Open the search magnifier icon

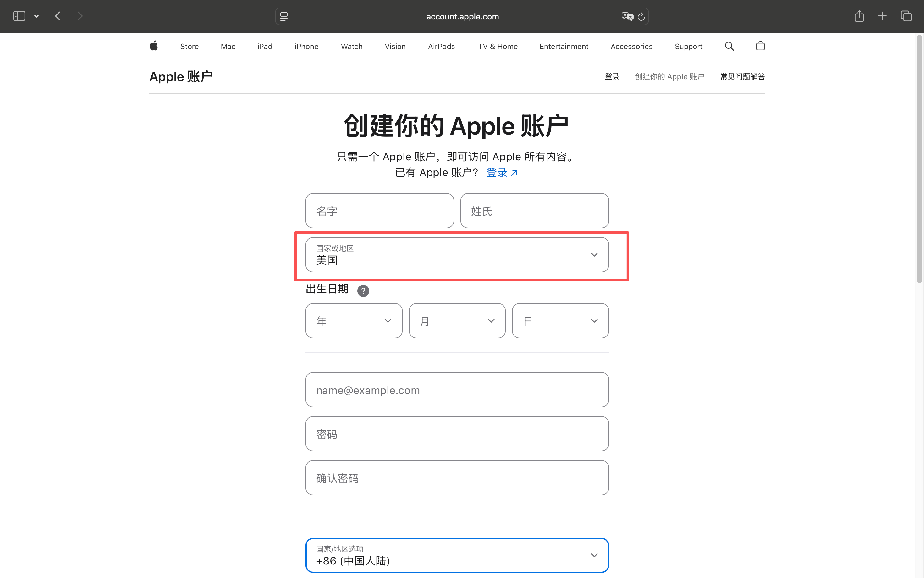(x=729, y=46)
